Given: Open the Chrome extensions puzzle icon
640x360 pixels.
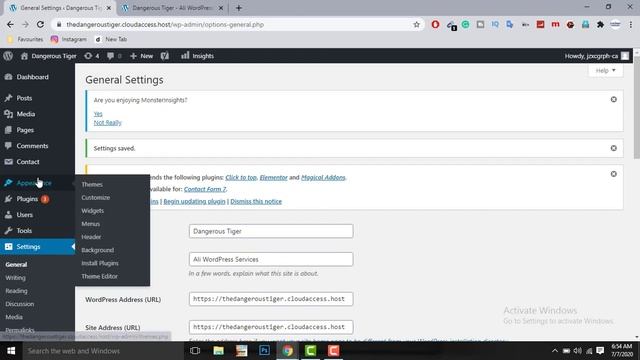Looking at the screenshot, I should click(x=600, y=24).
